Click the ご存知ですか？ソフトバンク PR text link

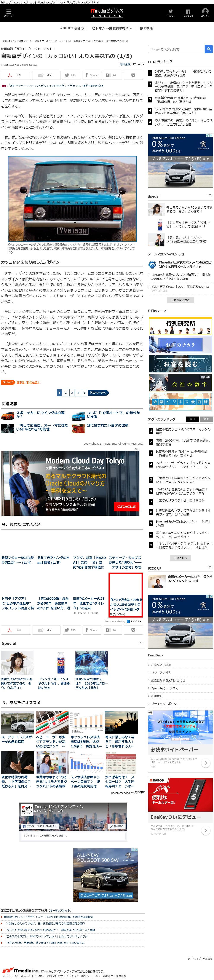click(x=55, y=86)
